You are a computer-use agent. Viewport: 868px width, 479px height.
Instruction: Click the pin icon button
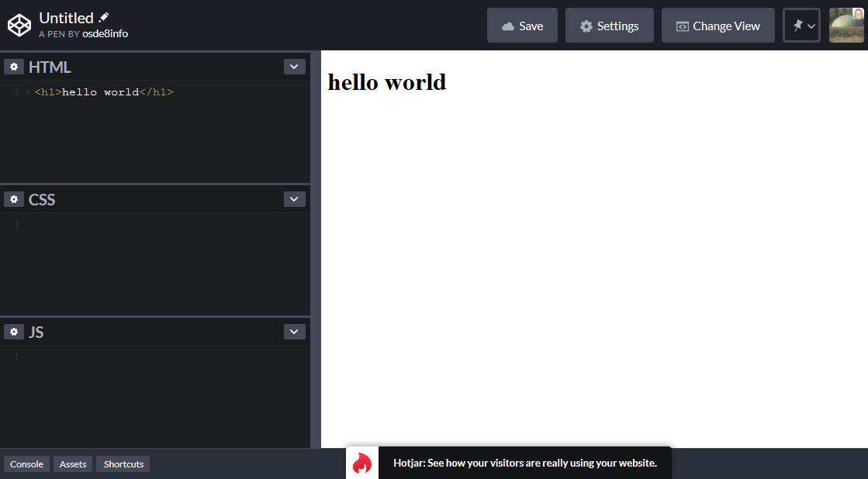[x=801, y=26]
